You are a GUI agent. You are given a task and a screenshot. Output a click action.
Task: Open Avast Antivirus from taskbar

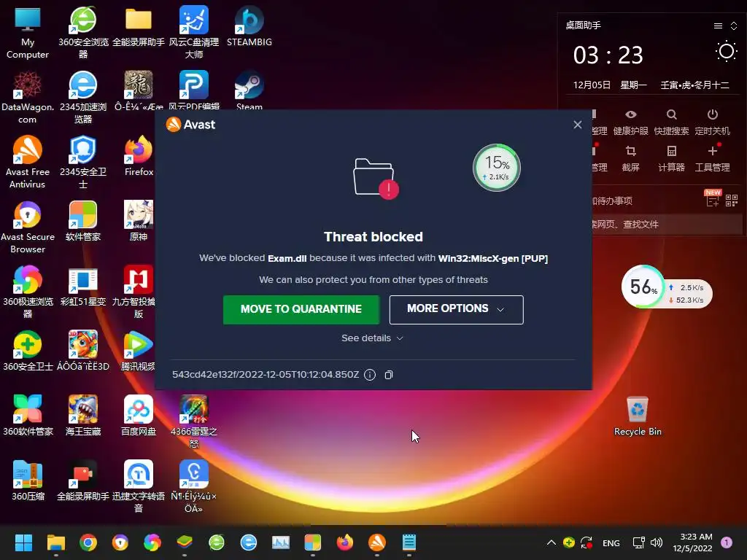coord(377,542)
